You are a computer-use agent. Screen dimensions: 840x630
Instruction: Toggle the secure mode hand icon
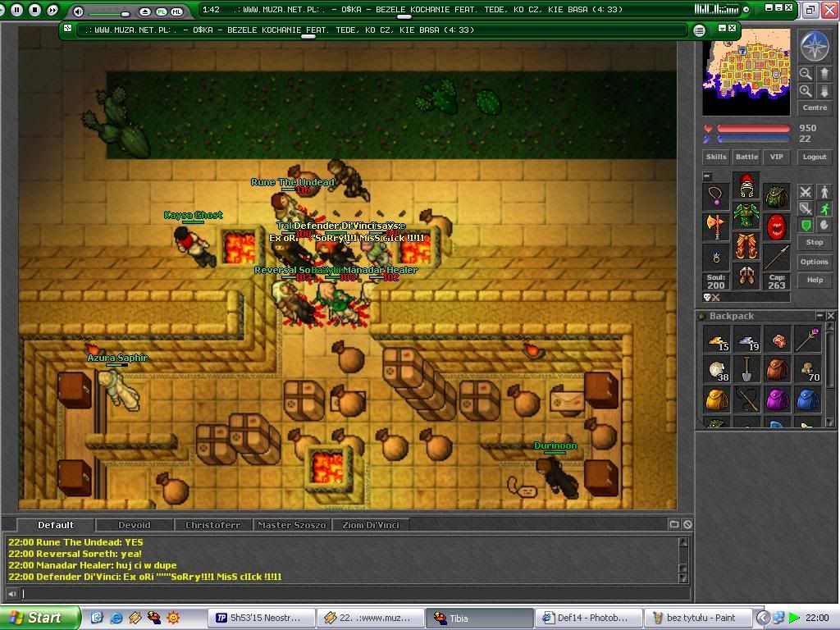pyautogui.click(x=824, y=225)
